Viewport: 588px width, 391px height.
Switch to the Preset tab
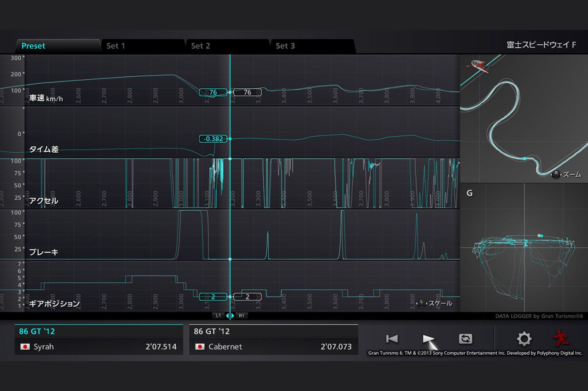tap(34, 46)
